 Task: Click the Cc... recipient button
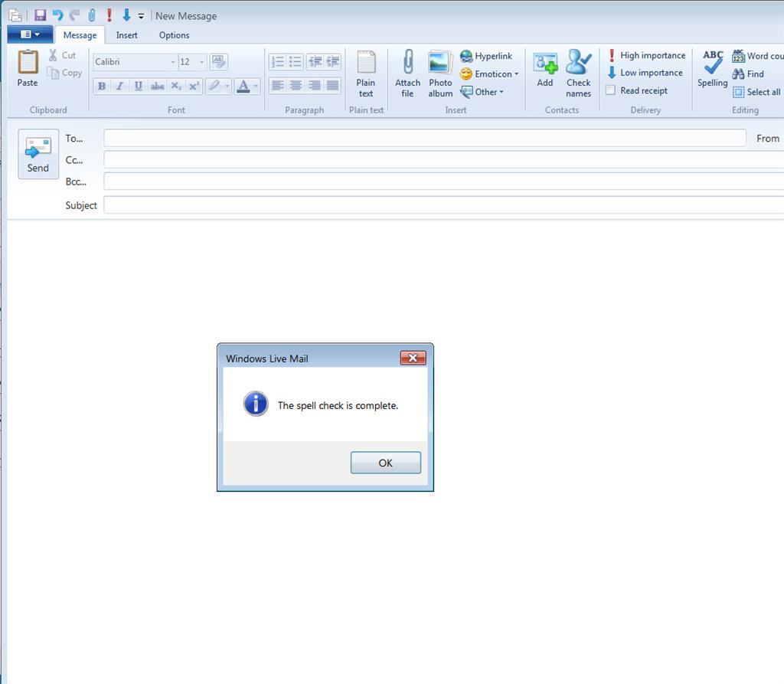pyautogui.click(x=74, y=160)
